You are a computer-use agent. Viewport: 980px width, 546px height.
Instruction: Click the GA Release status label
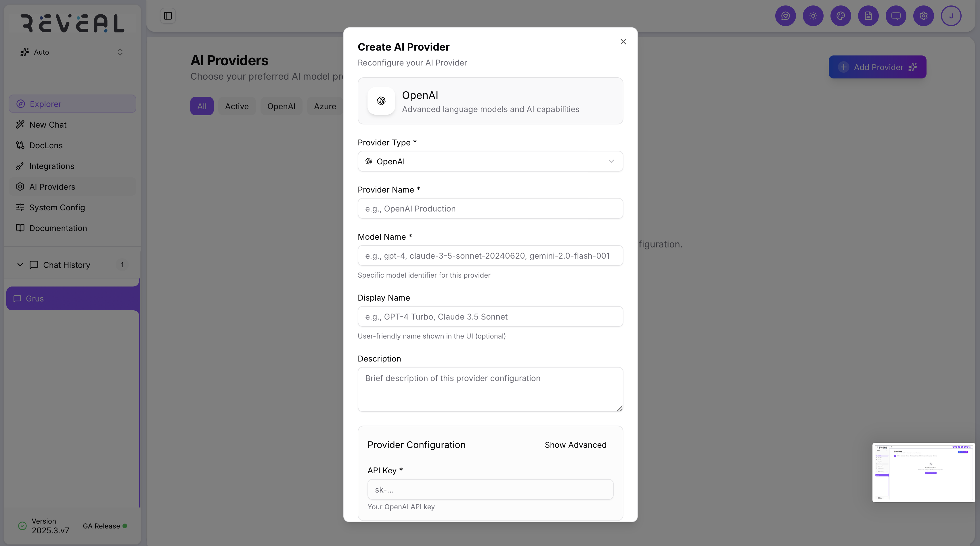(101, 526)
